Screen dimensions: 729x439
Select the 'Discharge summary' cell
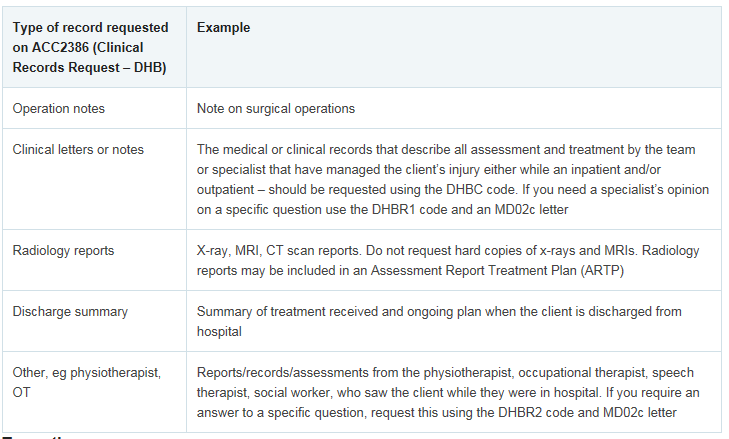tap(94, 321)
